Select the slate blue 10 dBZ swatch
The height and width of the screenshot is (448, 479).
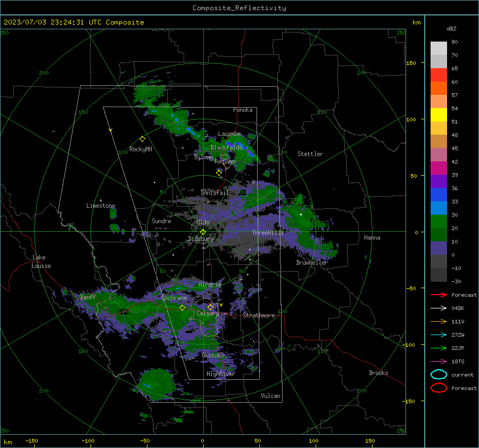click(439, 248)
